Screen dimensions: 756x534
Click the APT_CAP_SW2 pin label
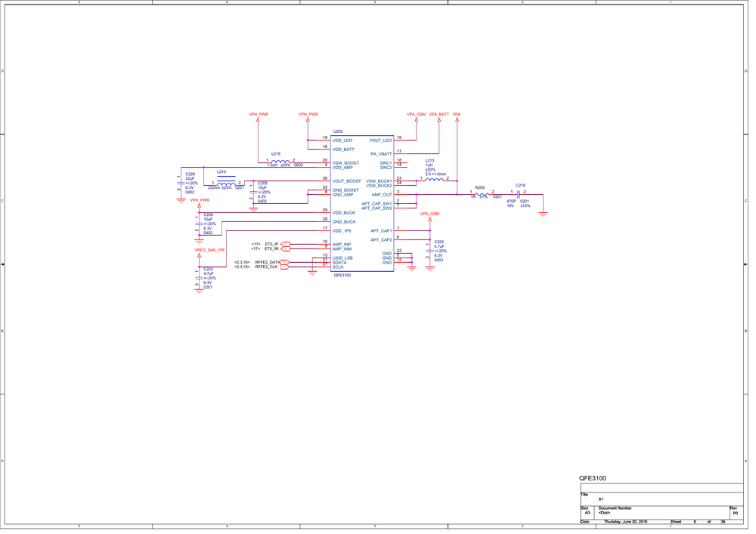coord(377,208)
